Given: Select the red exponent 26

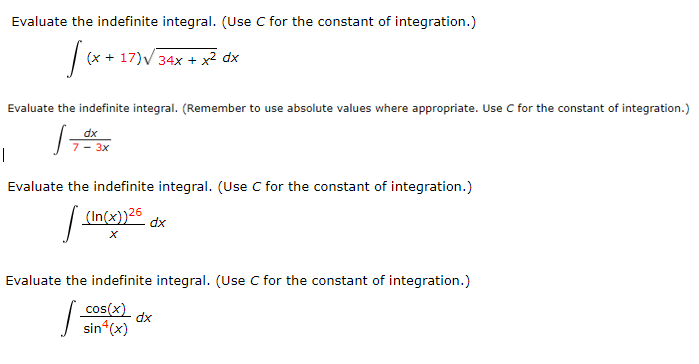Looking at the screenshot, I should pos(135,212).
